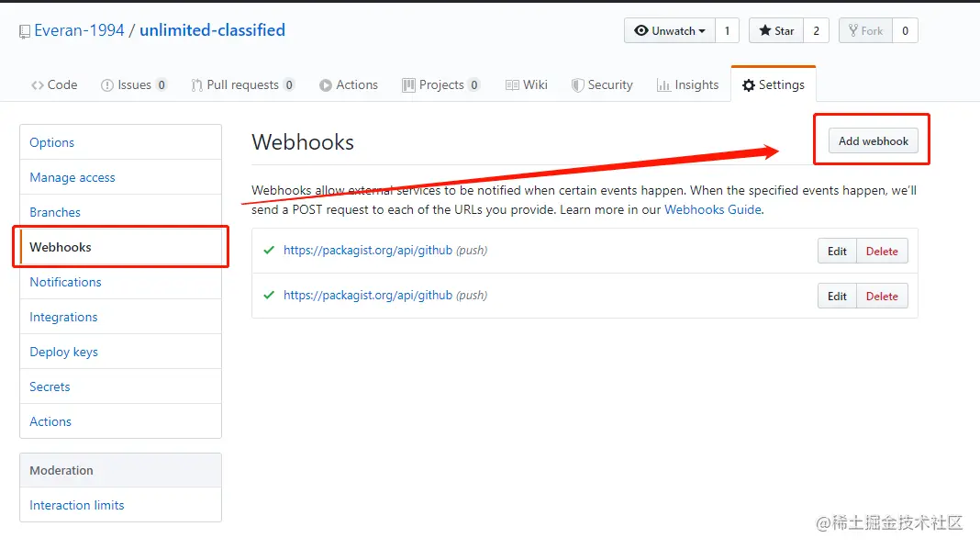Switch to the Pull requests tab

coord(242,85)
